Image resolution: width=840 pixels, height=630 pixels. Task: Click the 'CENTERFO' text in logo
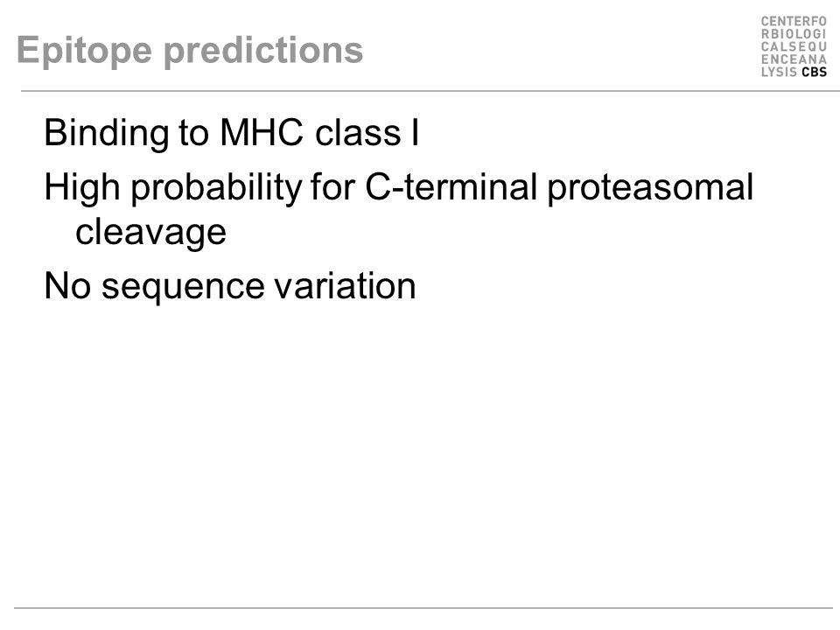point(794,21)
